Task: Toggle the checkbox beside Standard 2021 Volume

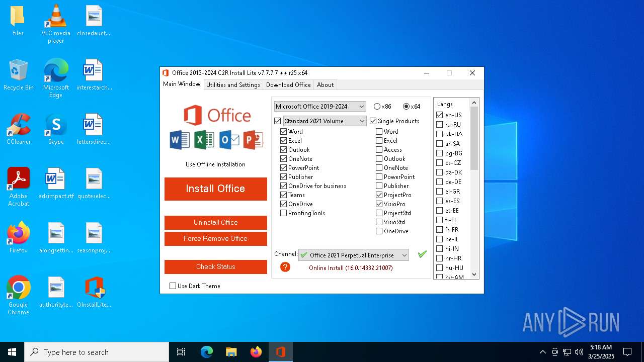Action: (278, 121)
